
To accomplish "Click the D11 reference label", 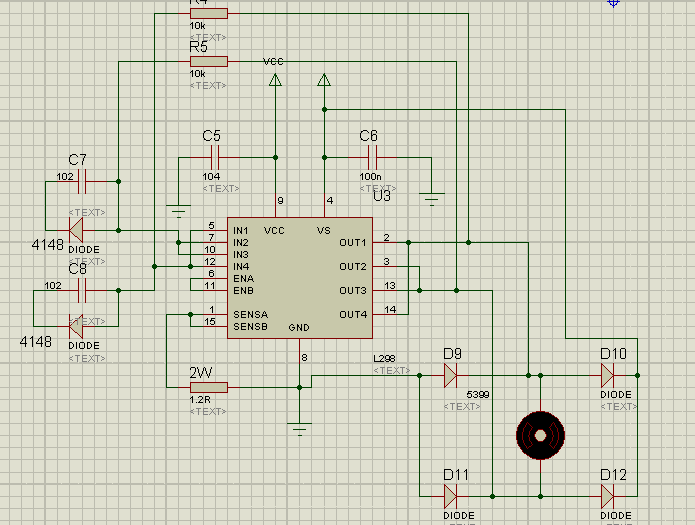I will click(x=456, y=475).
